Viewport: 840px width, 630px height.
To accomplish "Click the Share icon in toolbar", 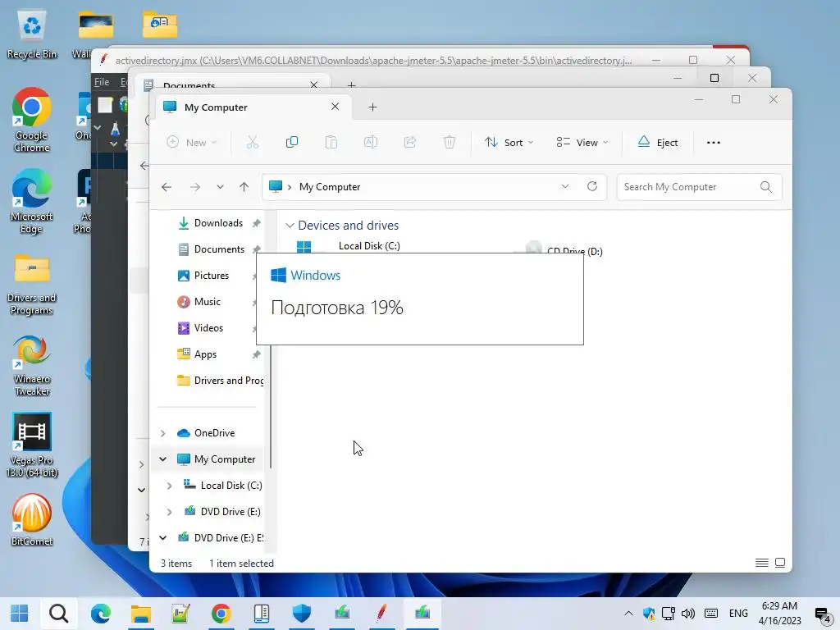I will click(410, 143).
